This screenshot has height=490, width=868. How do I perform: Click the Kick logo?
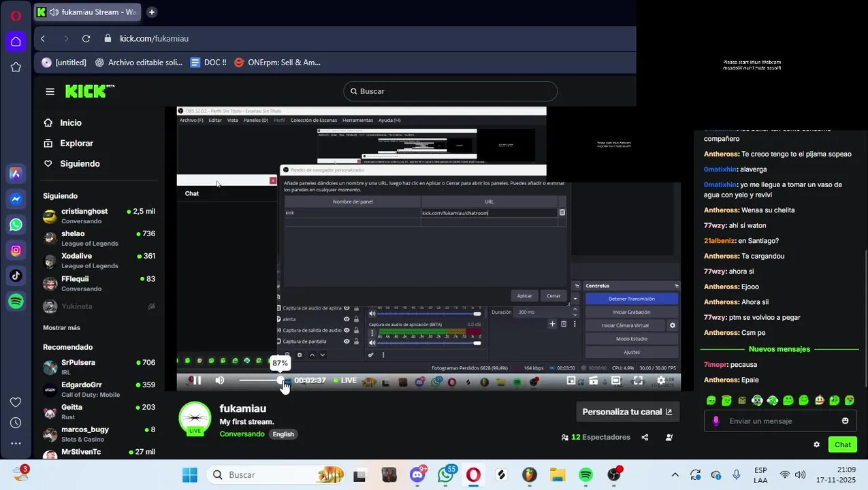(x=89, y=91)
